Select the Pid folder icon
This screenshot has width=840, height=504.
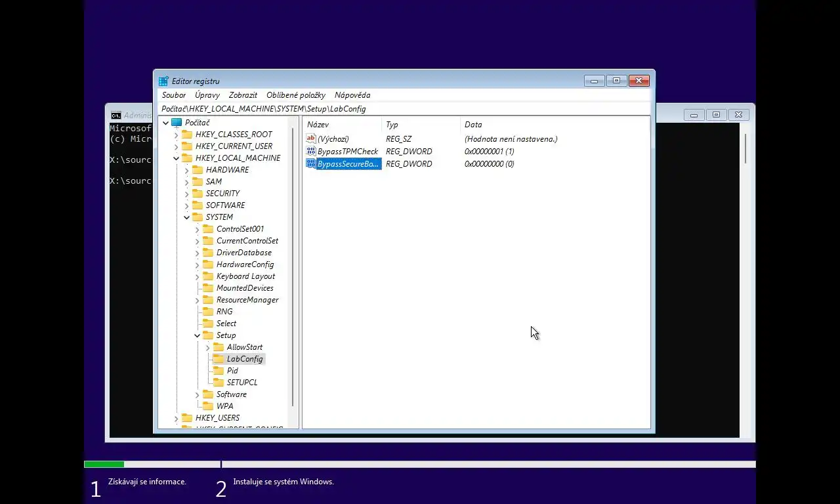[219, 371]
